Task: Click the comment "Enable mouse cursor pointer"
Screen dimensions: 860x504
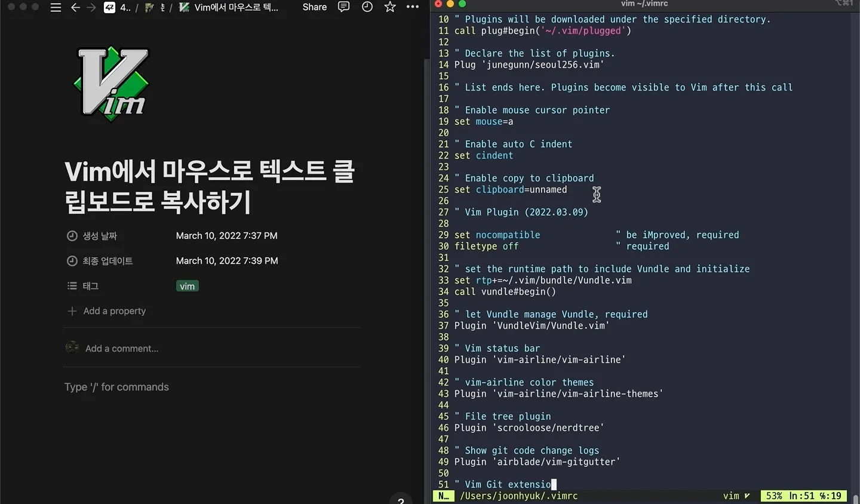Action: pyautogui.click(x=532, y=110)
